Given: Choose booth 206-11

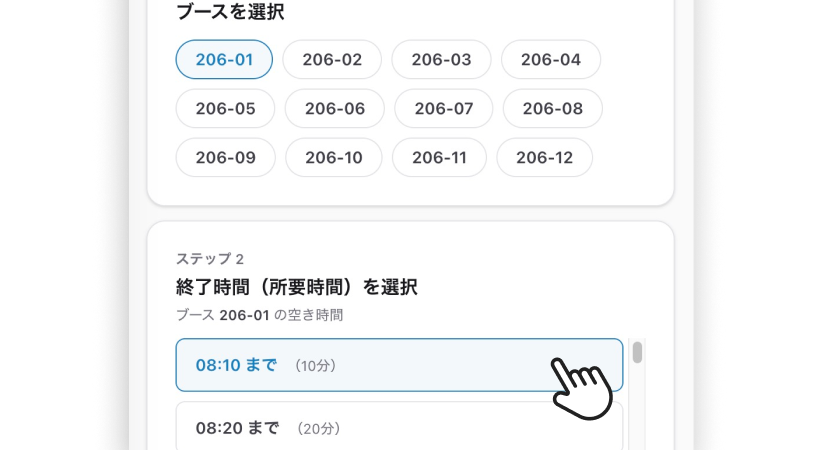Looking at the screenshot, I should [x=439, y=157].
